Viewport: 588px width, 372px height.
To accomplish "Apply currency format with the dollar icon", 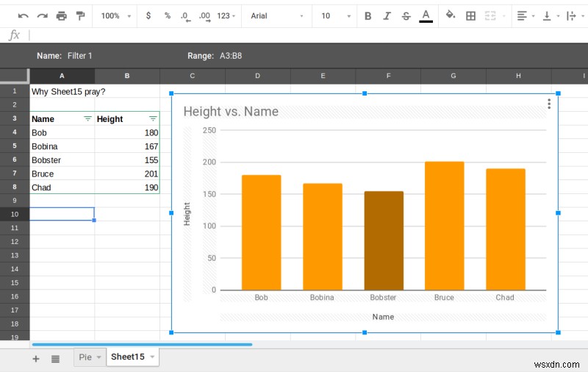I will 148,15.
